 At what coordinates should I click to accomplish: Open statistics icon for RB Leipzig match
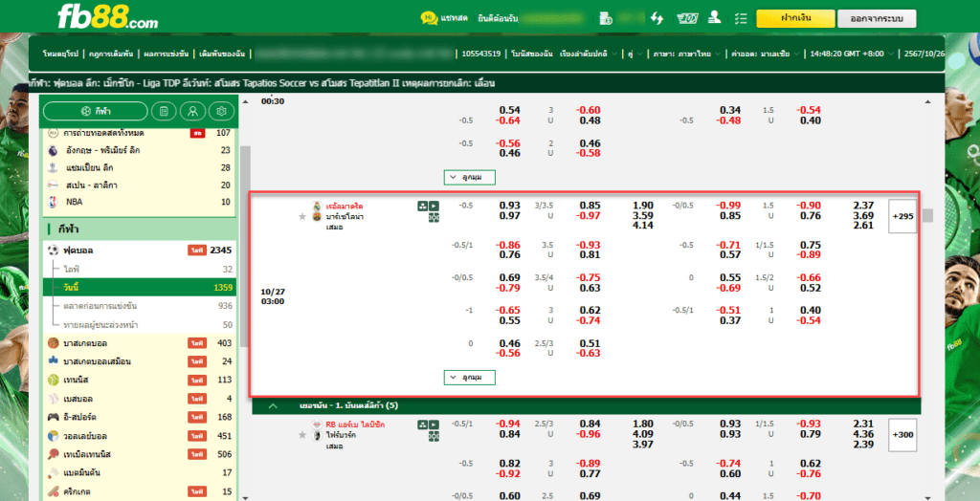pyautogui.click(x=423, y=425)
